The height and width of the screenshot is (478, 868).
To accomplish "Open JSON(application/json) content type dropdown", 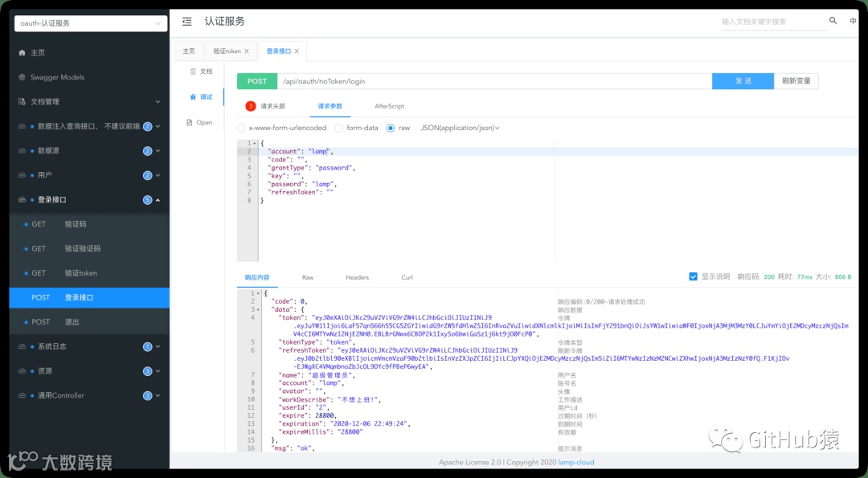I will point(460,128).
